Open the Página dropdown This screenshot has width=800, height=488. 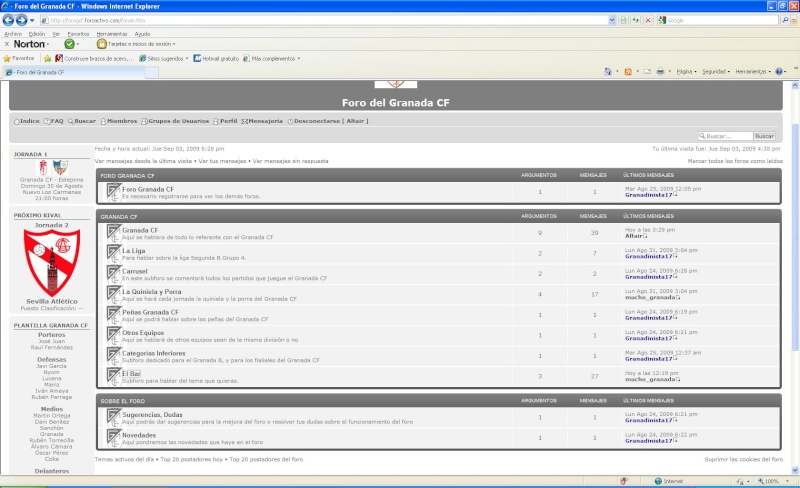[686, 71]
